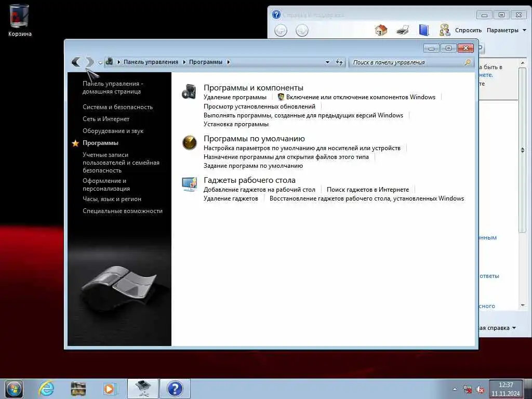
Task: Open Включение или отключение компонентов Windows
Action: (x=361, y=97)
